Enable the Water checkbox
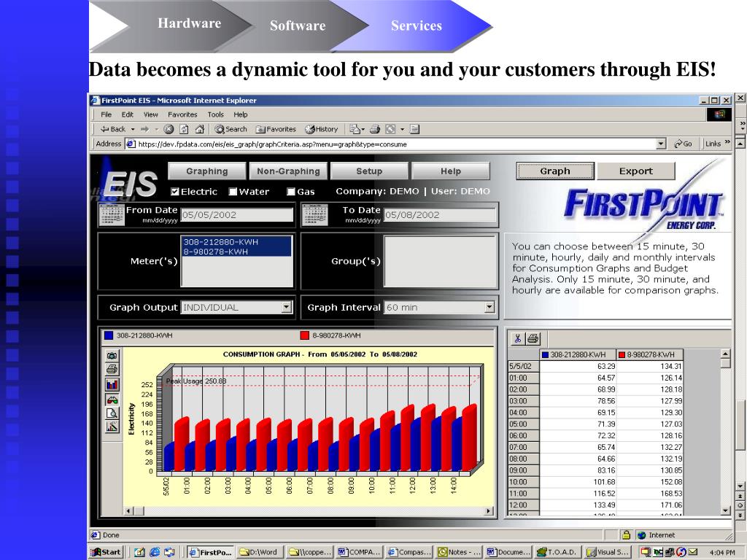 tap(233, 192)
